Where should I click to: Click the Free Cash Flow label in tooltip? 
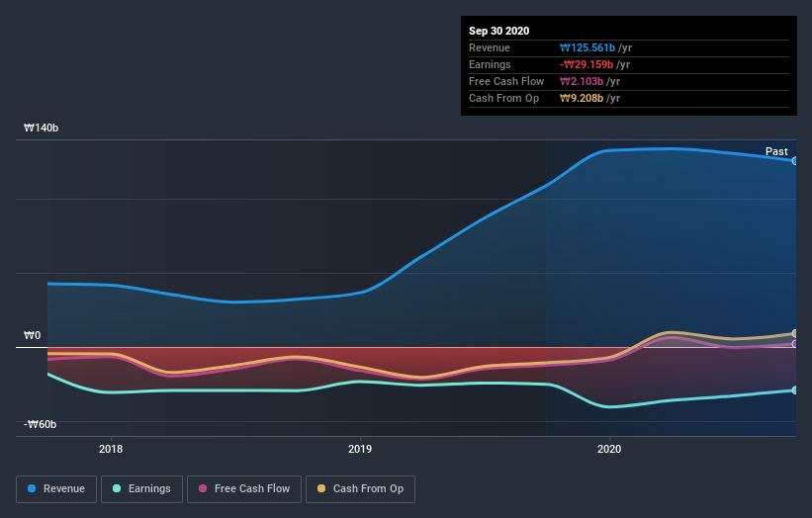coord(506,81)
